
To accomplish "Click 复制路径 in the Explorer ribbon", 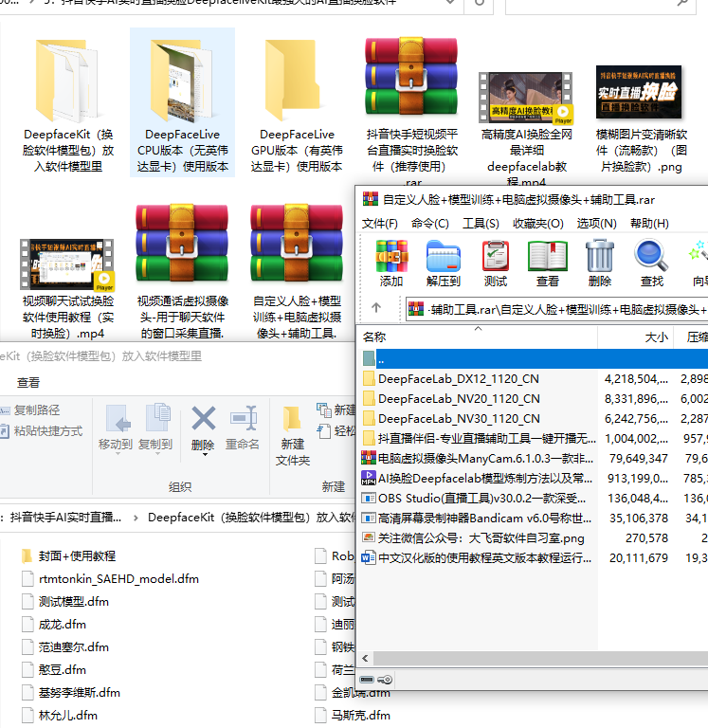I will [x=30, y=410].
